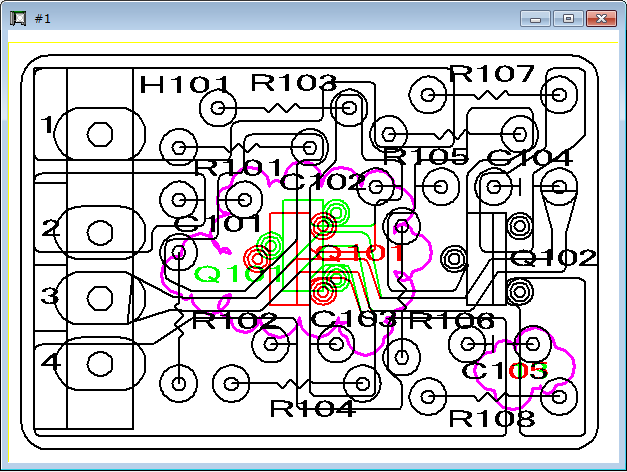This screenshot has height=472, width=627.
Task: Select the green Q101 transistor label
Action: [x=226, y=274]
